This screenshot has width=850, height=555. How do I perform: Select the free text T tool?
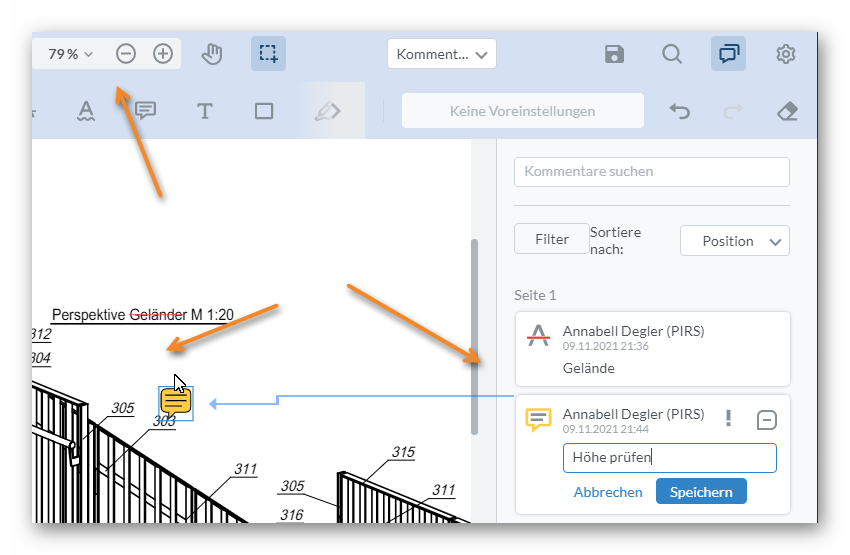click(x=205, y=111)
